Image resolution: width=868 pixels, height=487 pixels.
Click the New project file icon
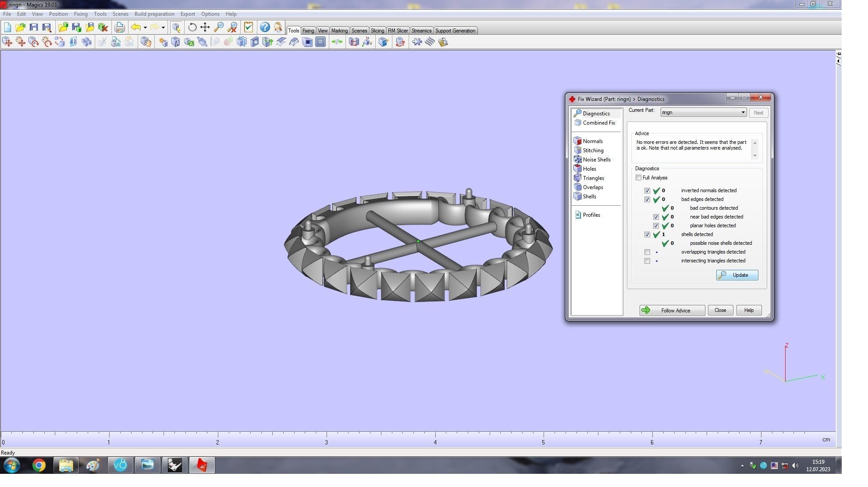[7, 27]
